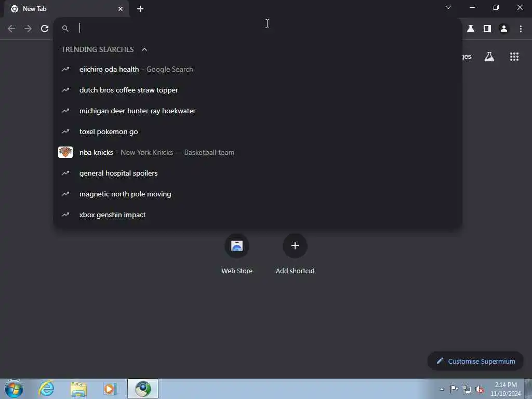The width and height of the screenshot is (532, 399).
Task: Click the trending arrow beside michigan deer hunter
Action: (x=65, y=111)
